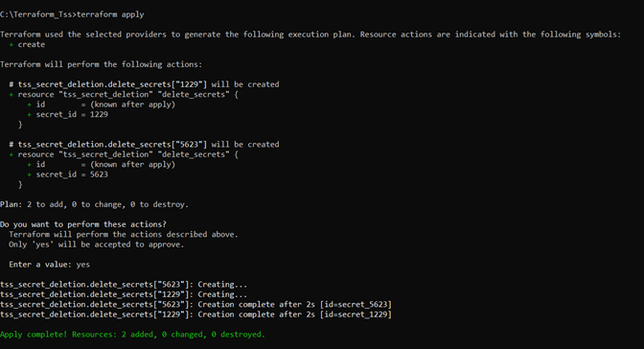Click the hash before the delete_secrets["5623"] comment
This screenshot has height=349, width=644.
click(11, 144)
